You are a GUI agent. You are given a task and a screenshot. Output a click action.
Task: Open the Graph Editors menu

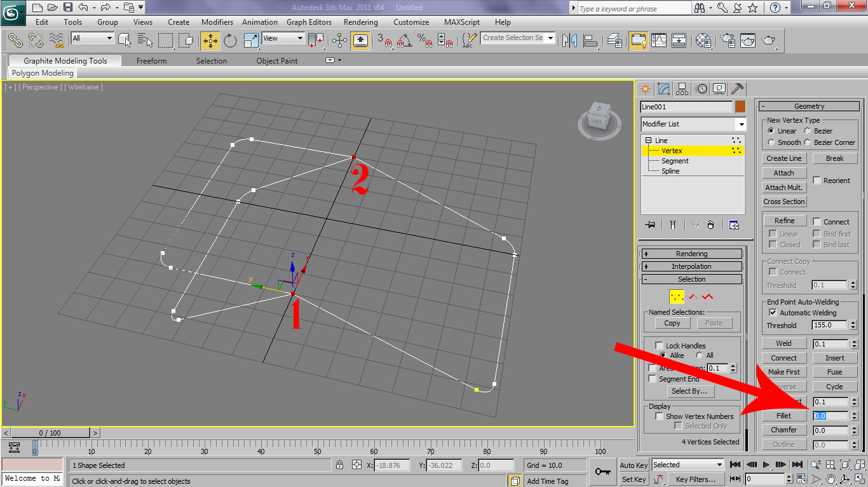click(309, 22)
